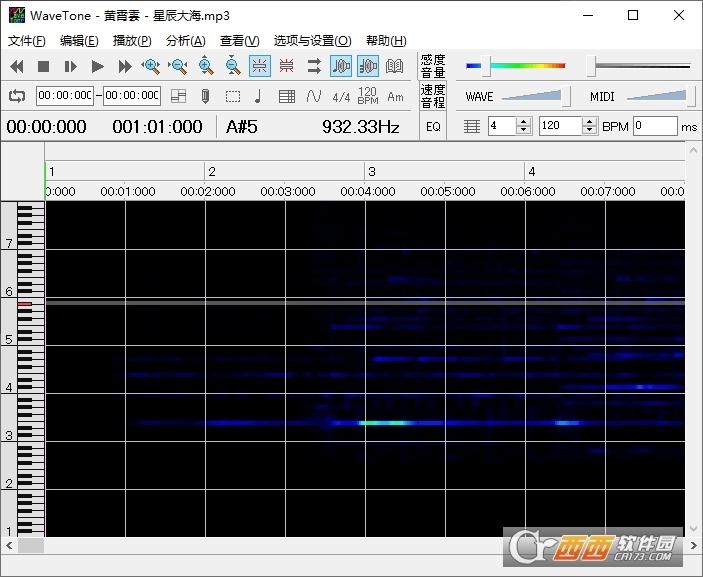Toggle the multi-note speaker icon
The width and height of the screenshot is (703, 577).
pyautogui.click(x=368, y=66)
